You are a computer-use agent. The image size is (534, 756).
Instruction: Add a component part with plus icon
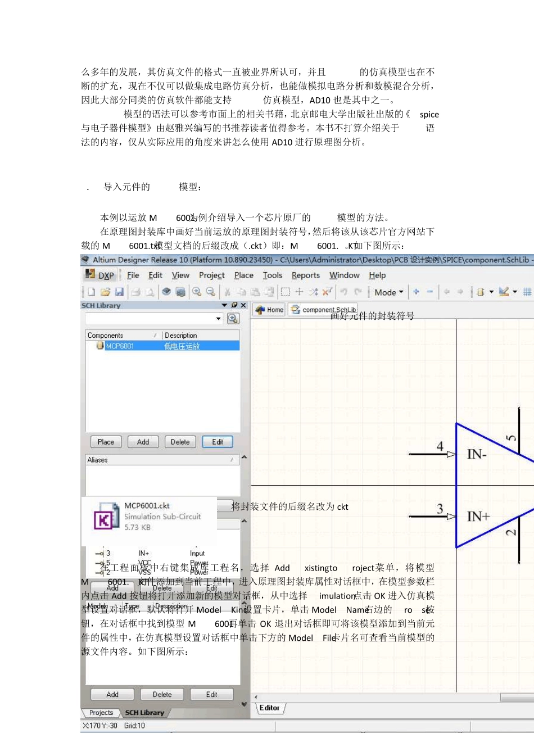coord(416,292)
